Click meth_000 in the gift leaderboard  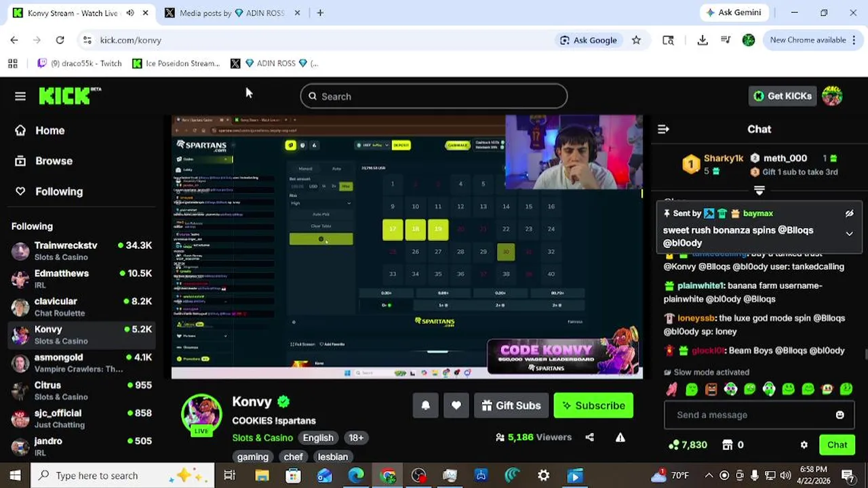click(793, 158)
